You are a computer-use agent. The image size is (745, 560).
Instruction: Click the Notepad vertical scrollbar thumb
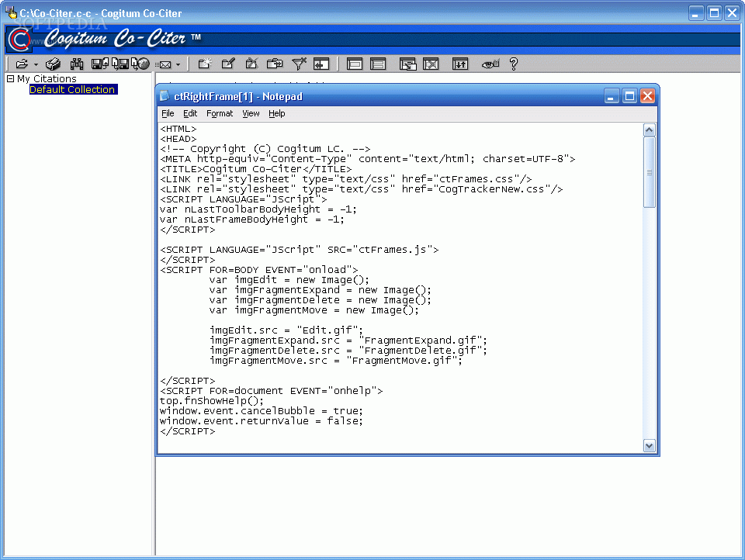[650, 172]
